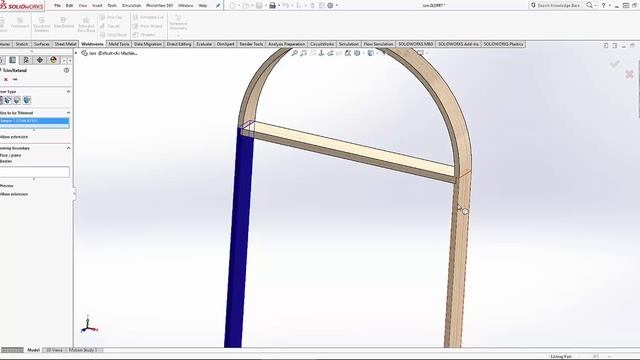The height and width of the screenshot is (360, 640).
Task: Select the highlighted body entry in the trimmed list
Action: click(34, 121)
